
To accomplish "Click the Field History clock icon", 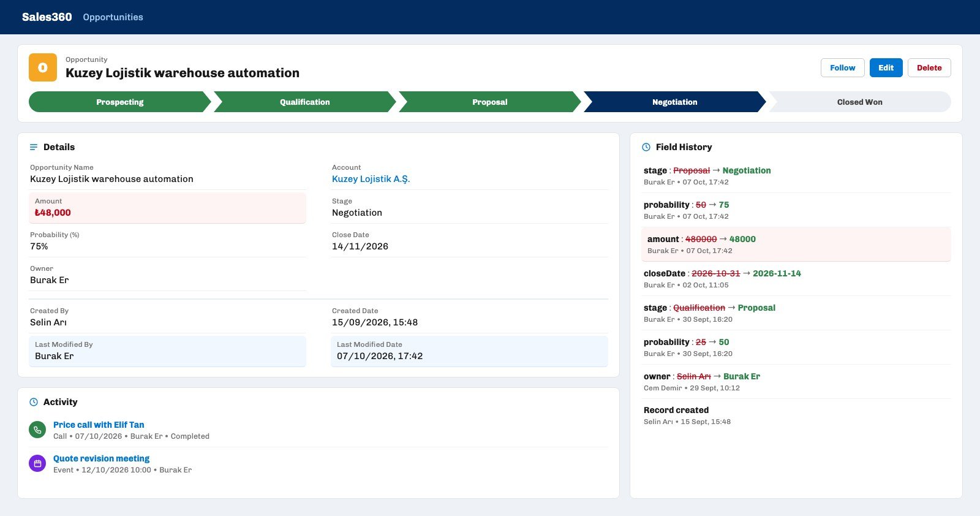I will 646,147.
